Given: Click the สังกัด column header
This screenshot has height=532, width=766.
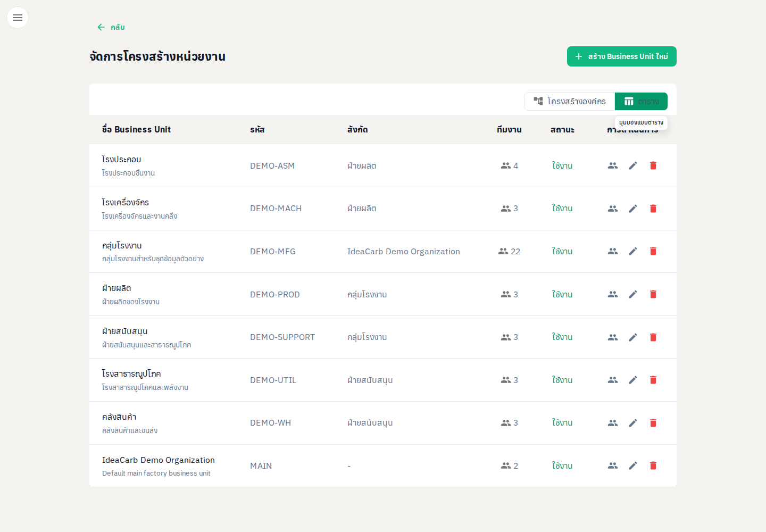Looking at the screenshot, I should coord(357,130).
